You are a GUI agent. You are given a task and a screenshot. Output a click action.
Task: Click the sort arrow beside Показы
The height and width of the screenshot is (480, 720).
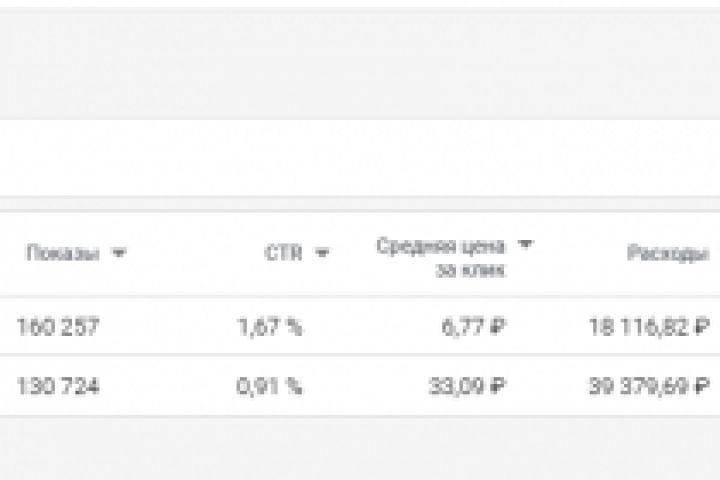pyautogui.click(x=119, y=254)
